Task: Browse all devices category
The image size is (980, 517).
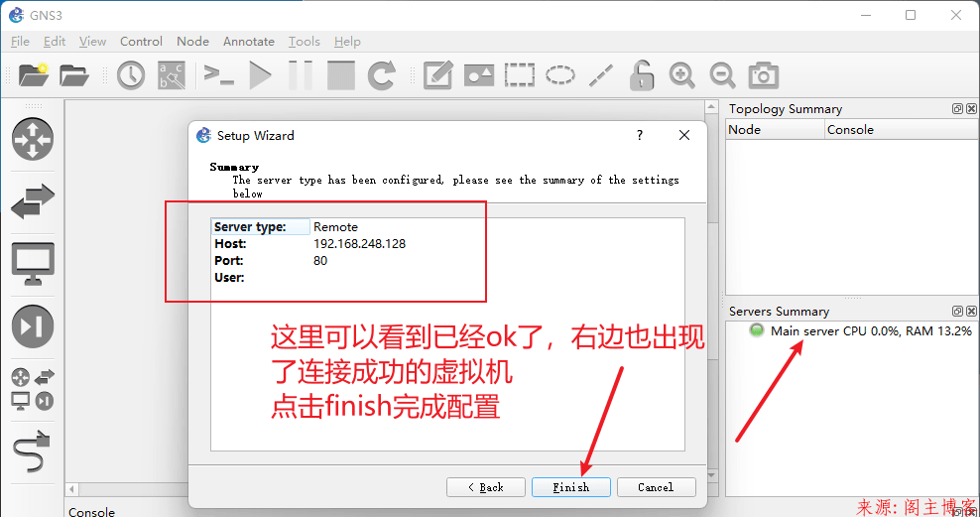Action: (33, 389)
